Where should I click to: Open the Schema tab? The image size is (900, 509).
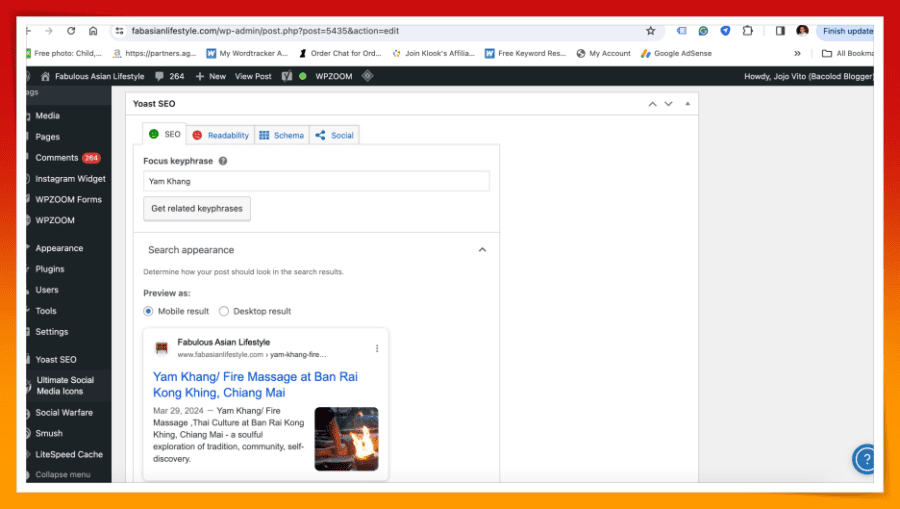pos(281,135)
